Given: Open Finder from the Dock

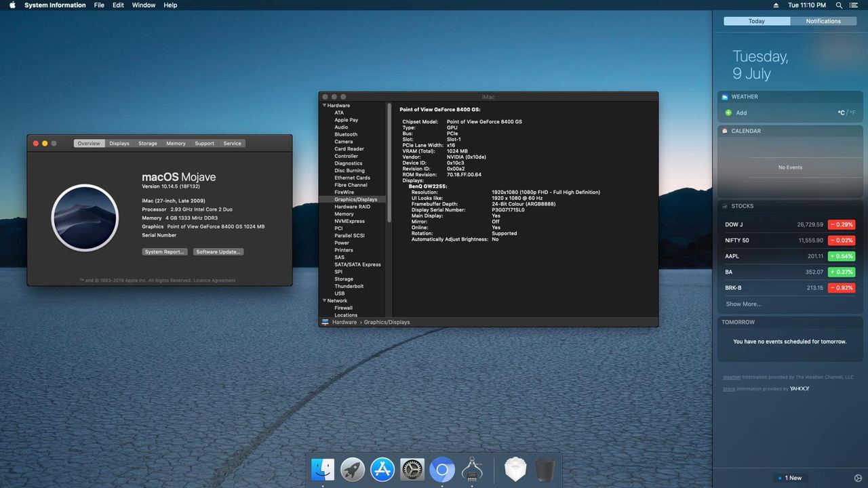Looking at the screenshot, I should [x=323, y=469].
